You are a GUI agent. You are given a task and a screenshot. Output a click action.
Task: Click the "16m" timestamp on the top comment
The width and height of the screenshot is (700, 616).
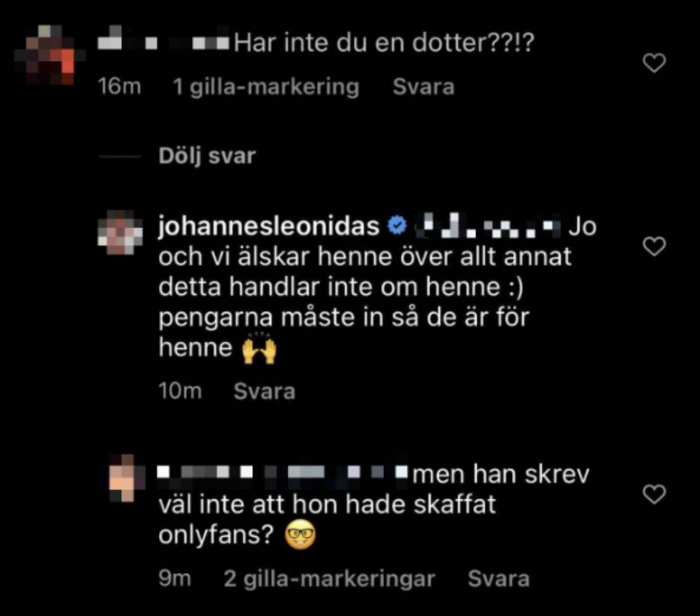119,86
